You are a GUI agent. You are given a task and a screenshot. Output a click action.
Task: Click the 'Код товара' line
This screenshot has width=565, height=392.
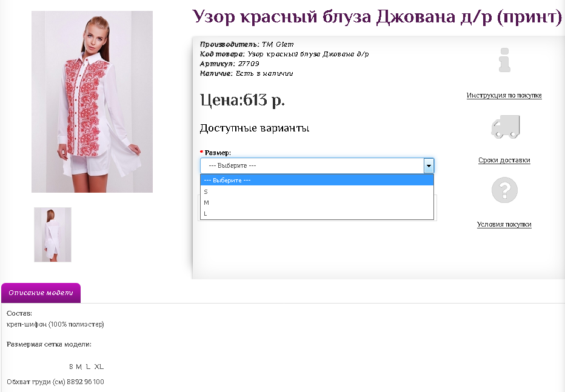284,54
